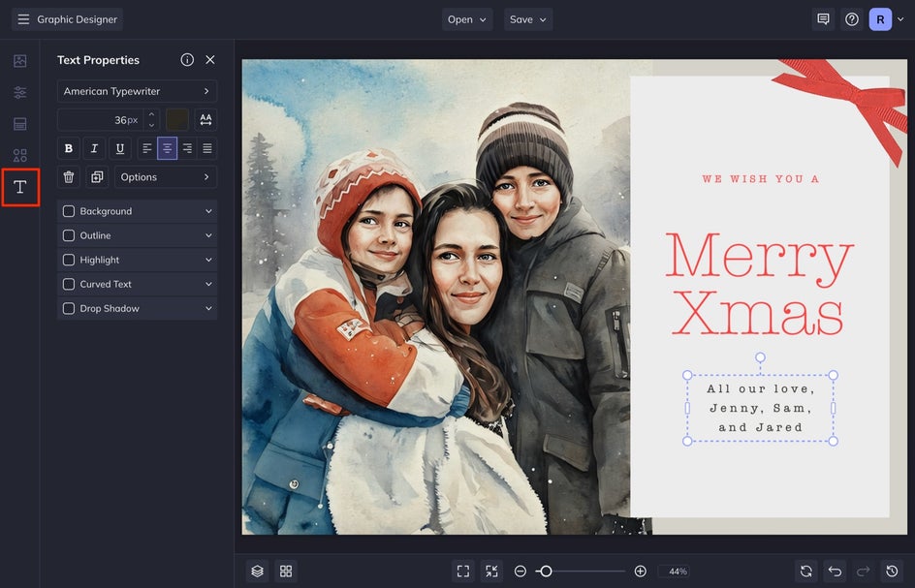Open the feedback comments icon
Viewport: 915px width, 588px height.
pos(823,19)
